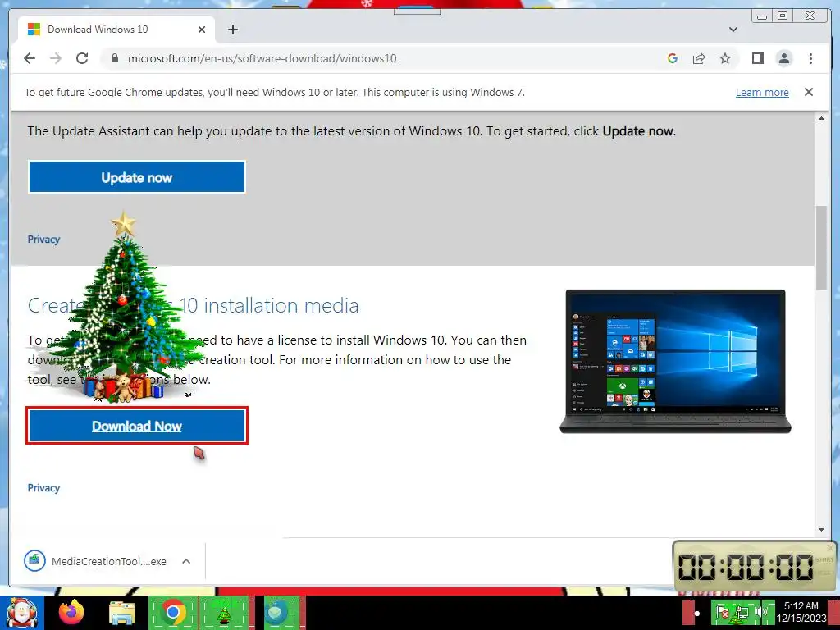Select the Download Windows 10 tab
The image size is (840, 630).
tap(116, 30)
